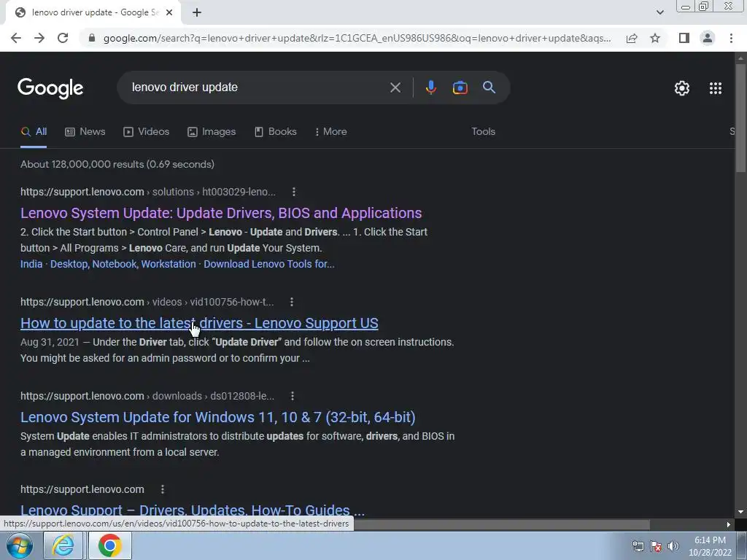Screen dimensions: 747x560
Task: Expand the tab search chevron
Action: pos(659,12)
